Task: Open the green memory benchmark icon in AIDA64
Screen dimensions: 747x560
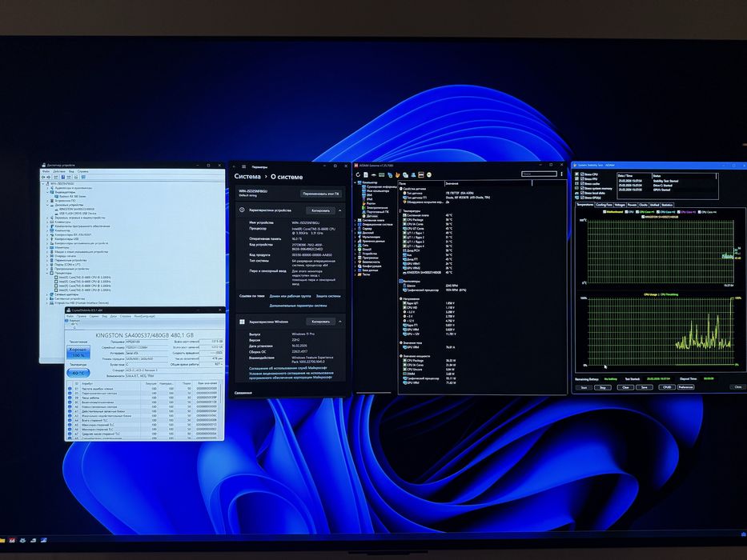Action: 382,174
